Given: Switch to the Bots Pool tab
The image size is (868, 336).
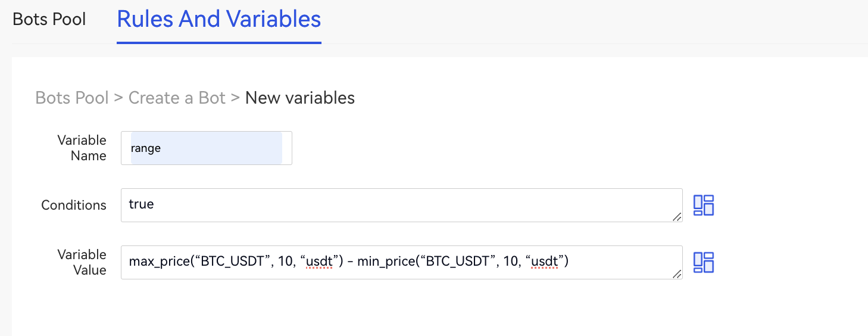Looking at the screenshot, I should (49, 19).
